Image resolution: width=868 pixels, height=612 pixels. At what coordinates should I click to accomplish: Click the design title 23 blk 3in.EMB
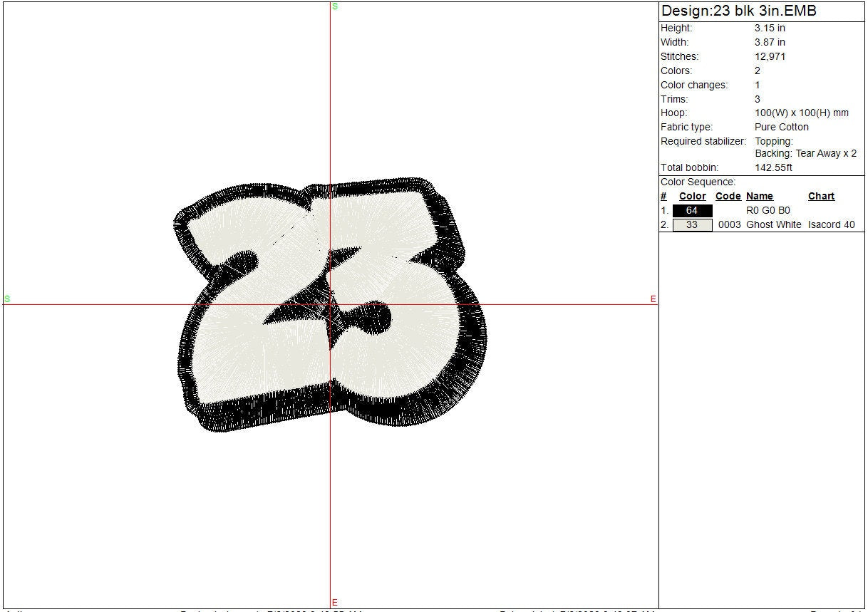738,11
